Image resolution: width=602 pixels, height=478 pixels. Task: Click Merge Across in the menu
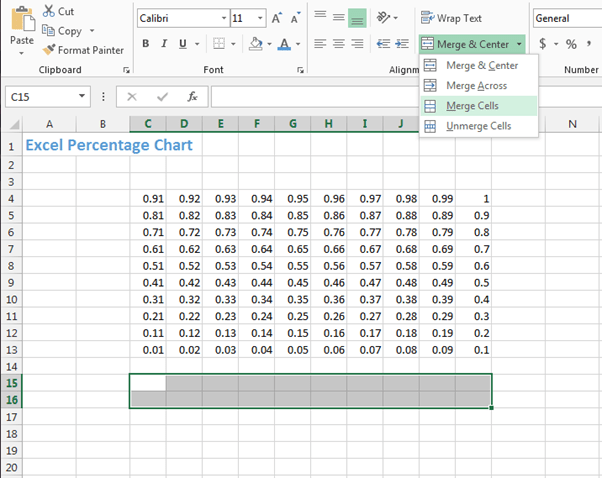click(x=476, y=86)
